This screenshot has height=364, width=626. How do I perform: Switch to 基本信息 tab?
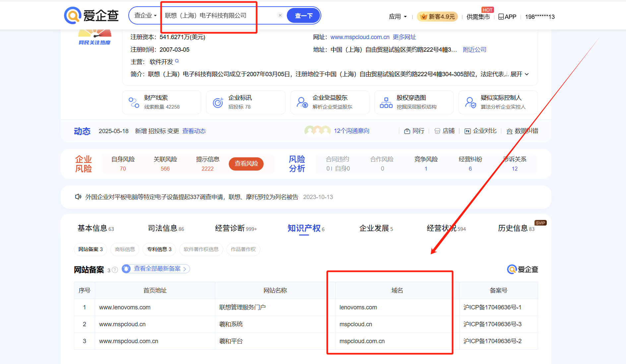(95, 228)
